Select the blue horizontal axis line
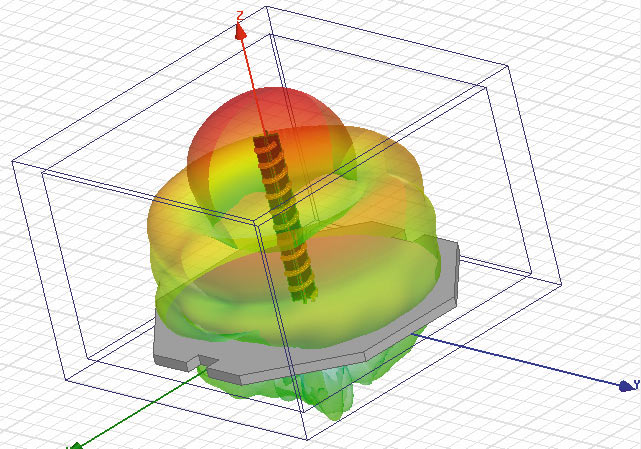641x449 pixels. 520,362
